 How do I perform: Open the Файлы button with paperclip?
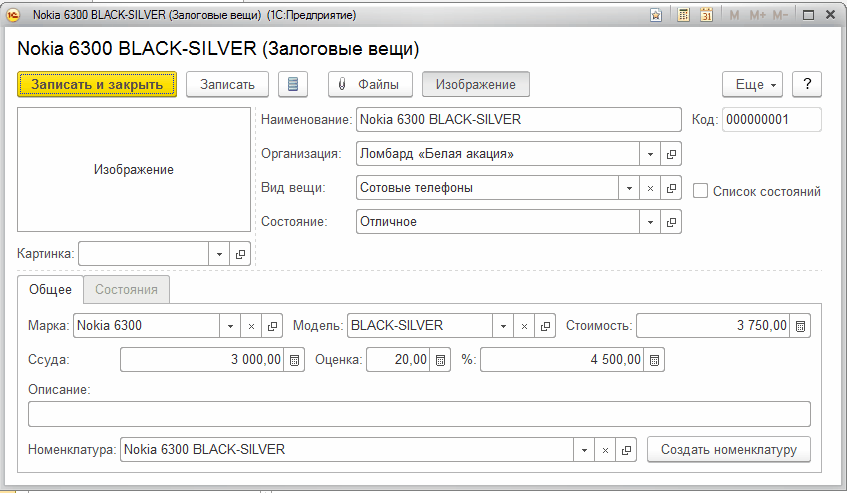point(370,84)
